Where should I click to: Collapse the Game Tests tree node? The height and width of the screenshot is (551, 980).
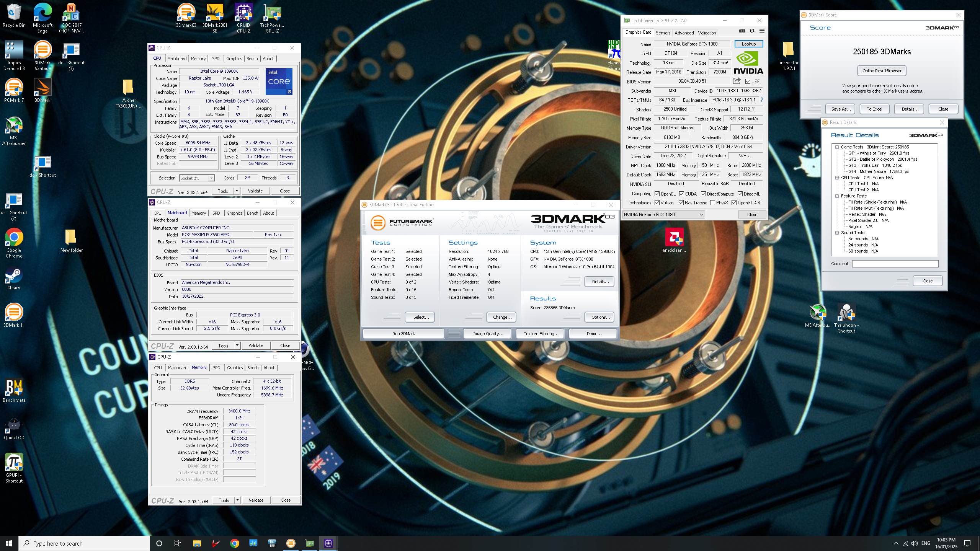pyautogui.click(x=837, y=147)
